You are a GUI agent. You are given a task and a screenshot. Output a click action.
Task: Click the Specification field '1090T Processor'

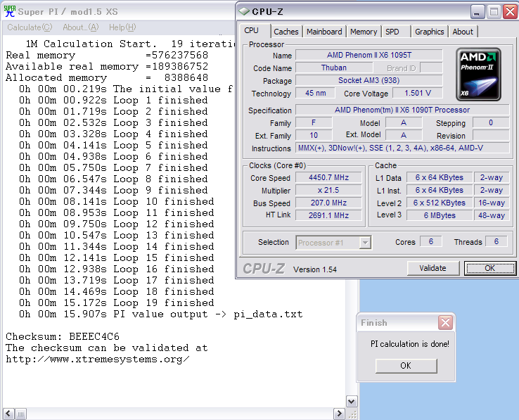point(402,110)
